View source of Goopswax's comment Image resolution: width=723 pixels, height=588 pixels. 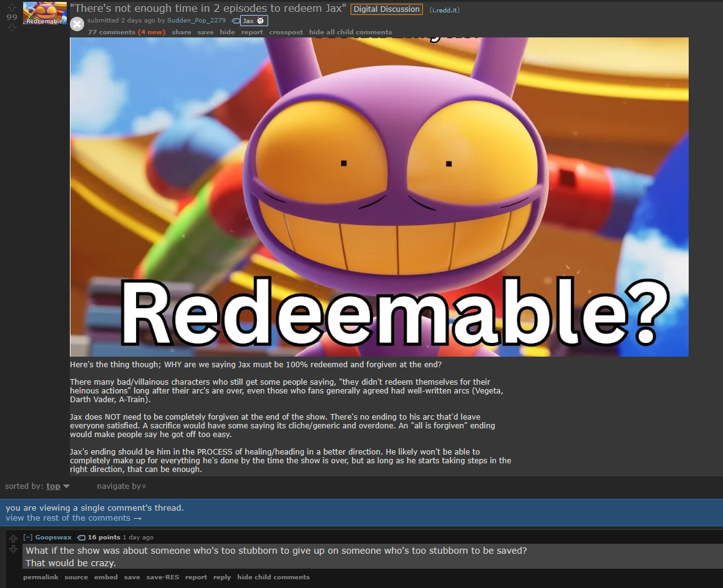[x=76, y=577]
